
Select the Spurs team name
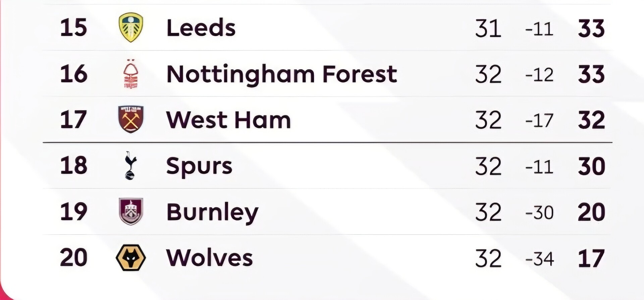(199, 166)
